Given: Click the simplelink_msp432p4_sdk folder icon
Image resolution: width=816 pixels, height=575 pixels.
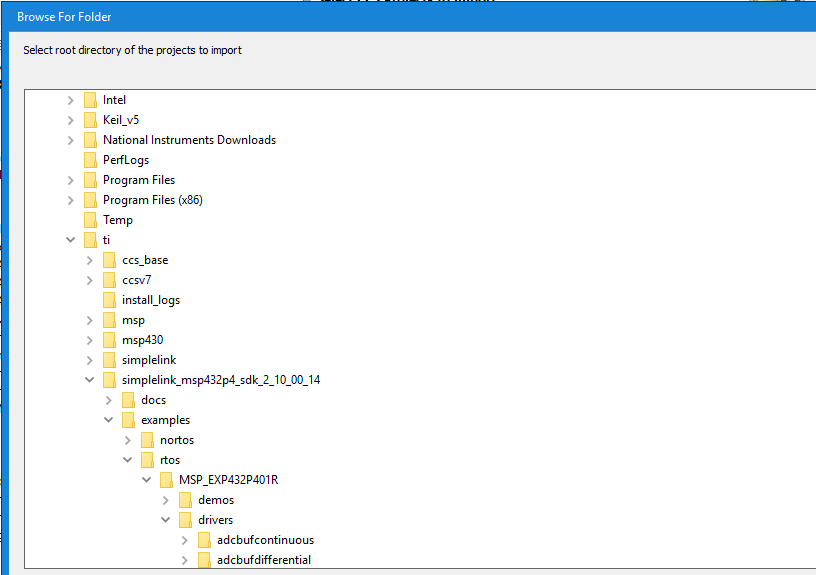Looking at the screenshot, I should pos(109,380).
